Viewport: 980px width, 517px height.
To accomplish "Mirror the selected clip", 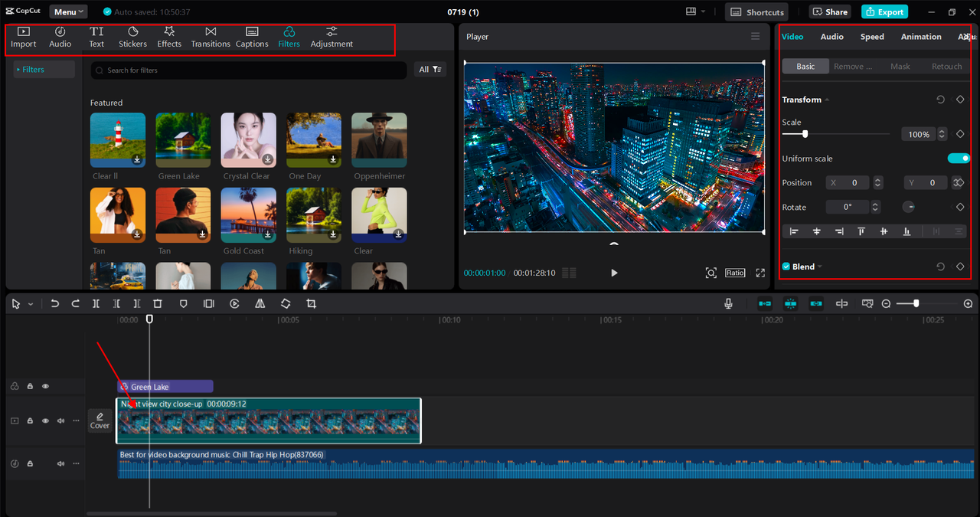I will (260, 304).
